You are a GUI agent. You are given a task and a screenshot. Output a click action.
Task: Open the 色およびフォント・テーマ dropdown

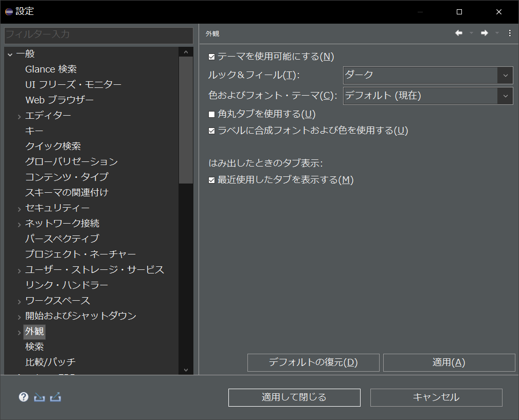pos(506,96)
